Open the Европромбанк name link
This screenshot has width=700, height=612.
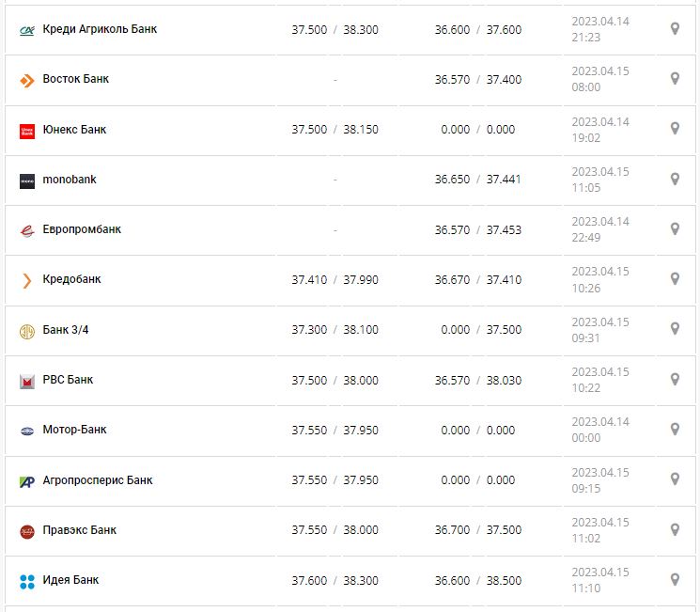[82, 229]
